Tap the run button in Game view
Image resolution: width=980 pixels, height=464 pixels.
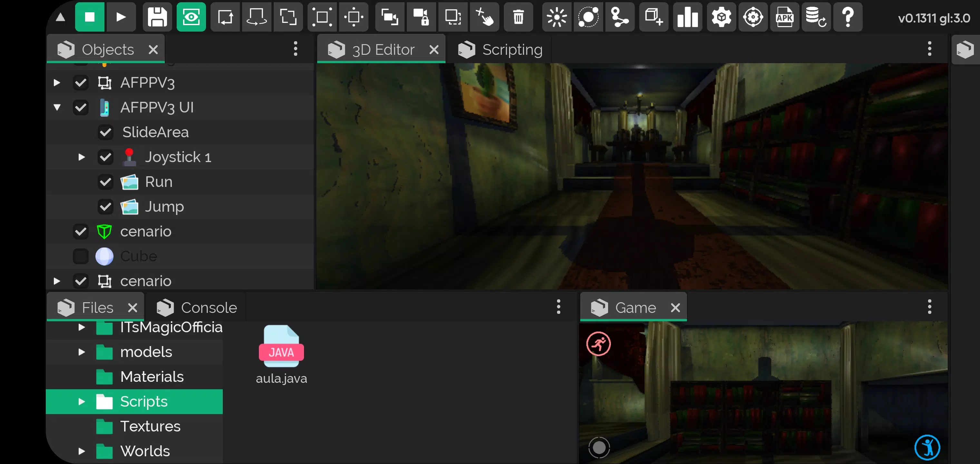click(x=598, y=344)
